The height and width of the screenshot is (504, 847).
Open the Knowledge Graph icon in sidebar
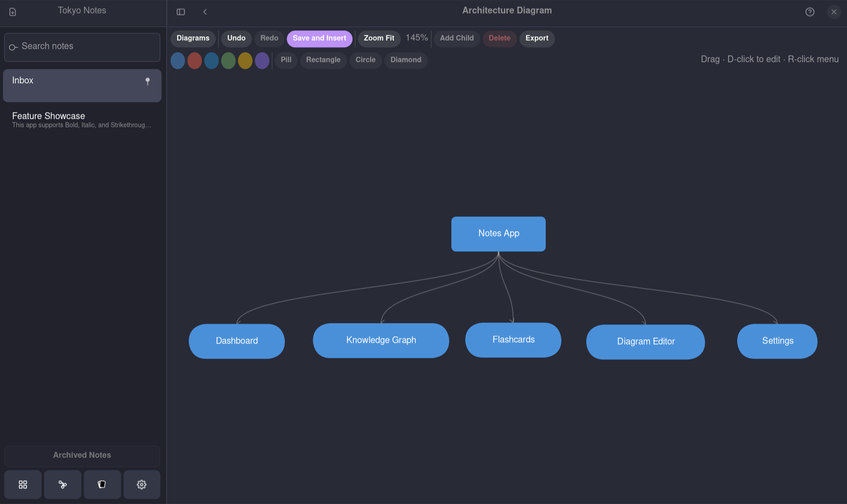pos(63,485)
